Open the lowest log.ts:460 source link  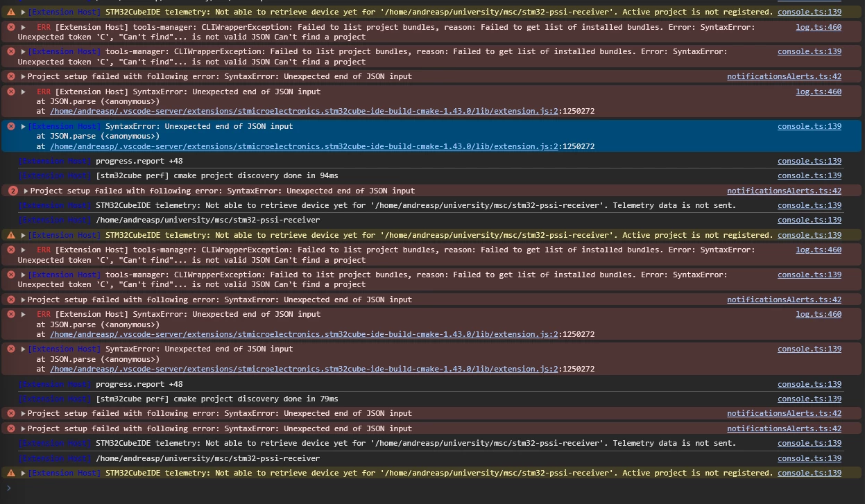819,314
